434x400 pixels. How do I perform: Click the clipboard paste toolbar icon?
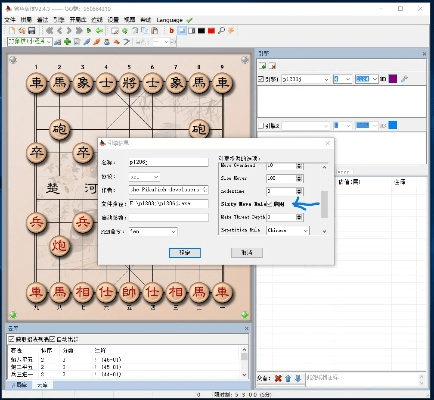pos(155,31)
